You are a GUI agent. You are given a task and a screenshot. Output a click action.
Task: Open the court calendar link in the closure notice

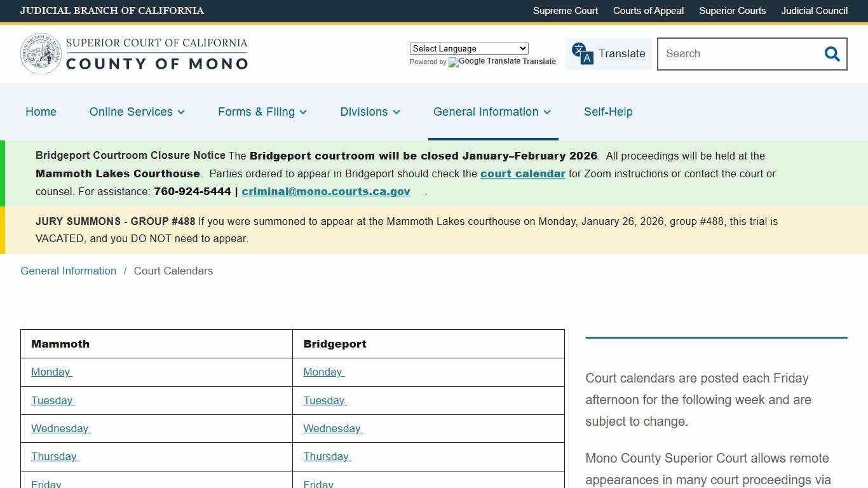(x=523, y=173)
